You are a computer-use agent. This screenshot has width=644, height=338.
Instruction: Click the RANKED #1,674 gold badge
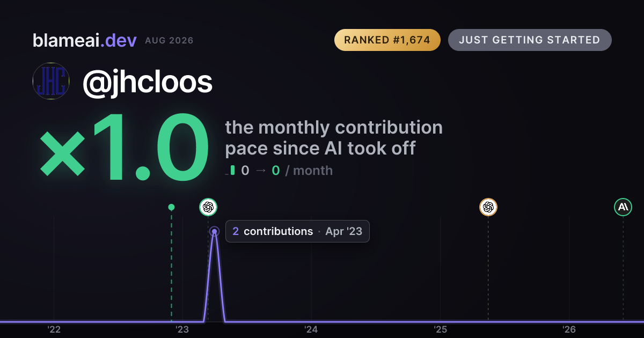[x=387, y=40]
